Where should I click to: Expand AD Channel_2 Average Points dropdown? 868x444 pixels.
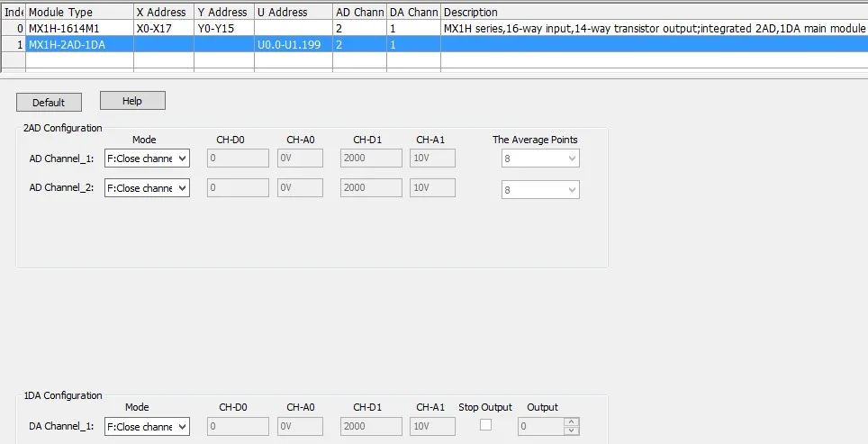pos(540,189)
